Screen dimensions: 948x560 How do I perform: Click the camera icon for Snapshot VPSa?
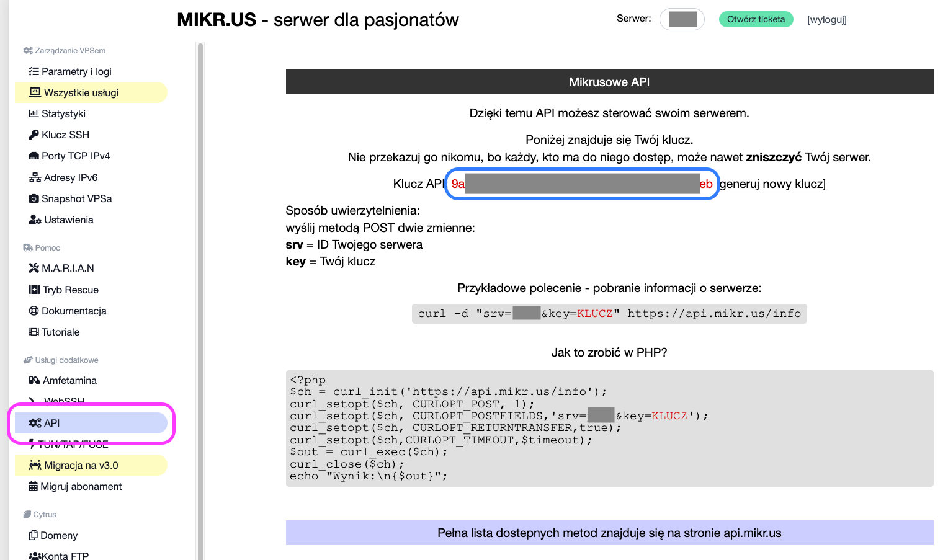tap(34, 198)
